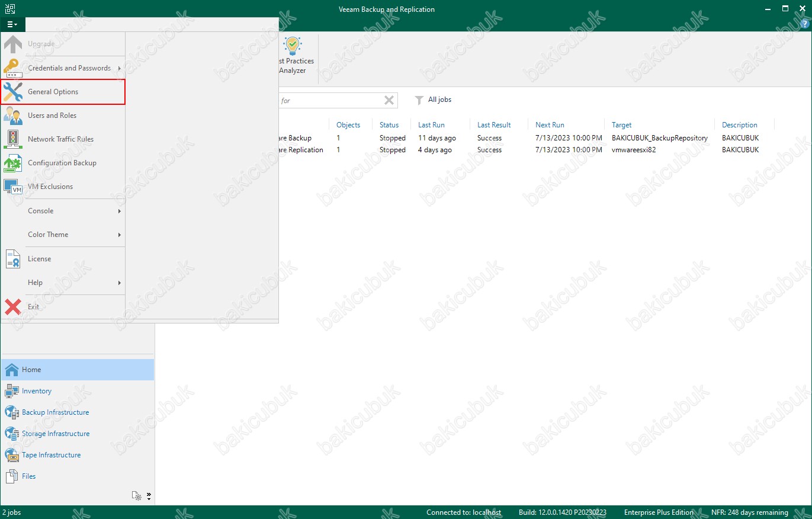Click the Tape Infrastructure icon
812x519 pixels.
(x=12, y=455)
